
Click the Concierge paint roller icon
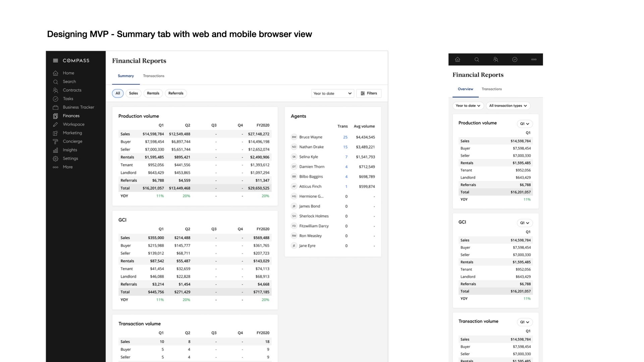(55, 141)
